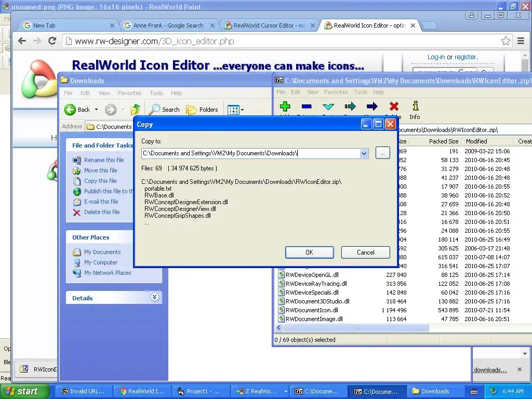Click the cyan check Test icon in 7-Zip

pos(328,107)
